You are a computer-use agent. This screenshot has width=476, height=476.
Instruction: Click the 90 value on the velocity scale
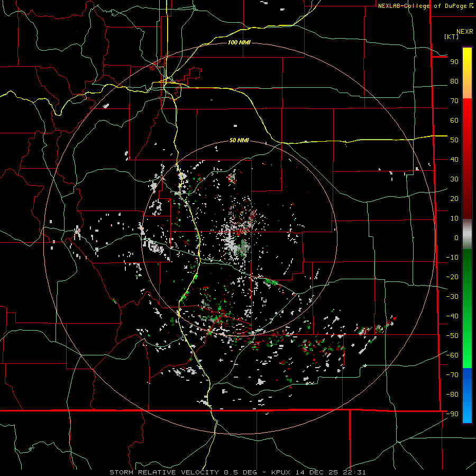454,62
